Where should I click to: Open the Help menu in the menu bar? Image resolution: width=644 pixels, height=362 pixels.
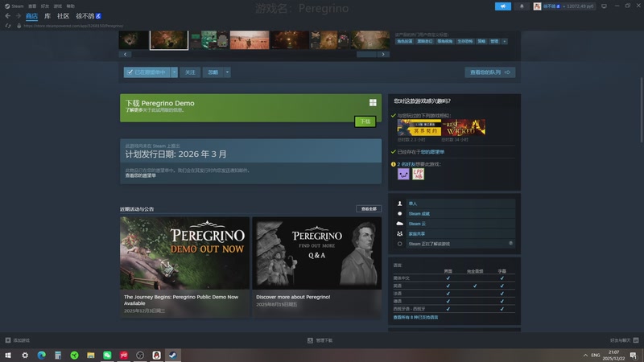71,6
